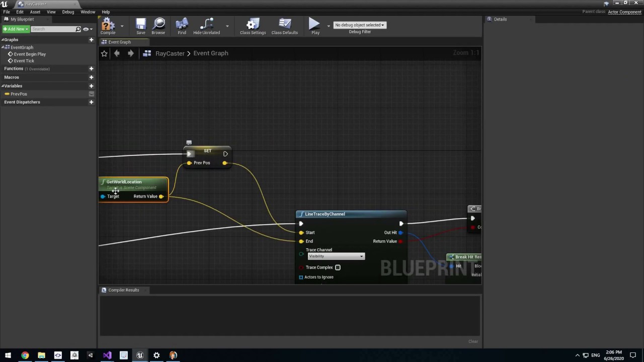Open the File menu

(7, 12)
